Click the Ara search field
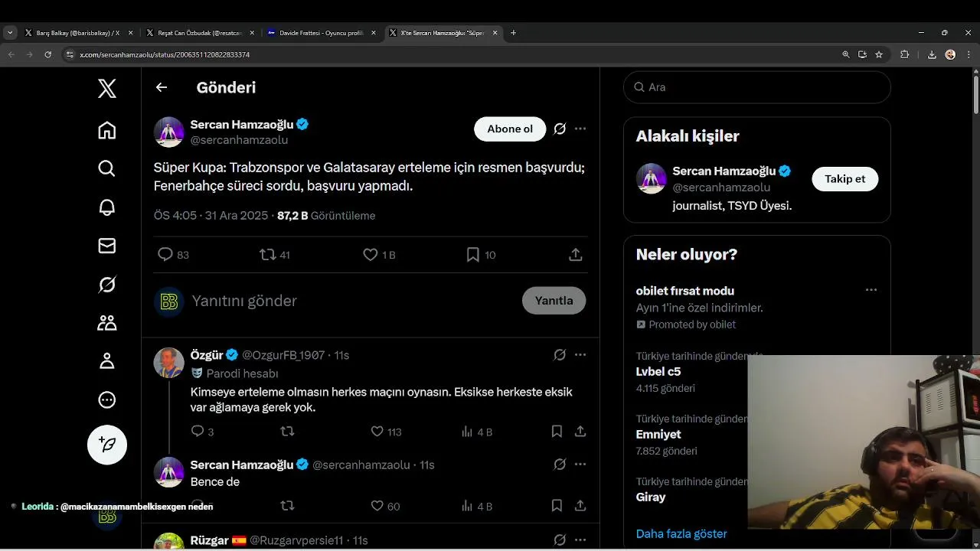The image size is (980, 551). [x=757, y=87]
